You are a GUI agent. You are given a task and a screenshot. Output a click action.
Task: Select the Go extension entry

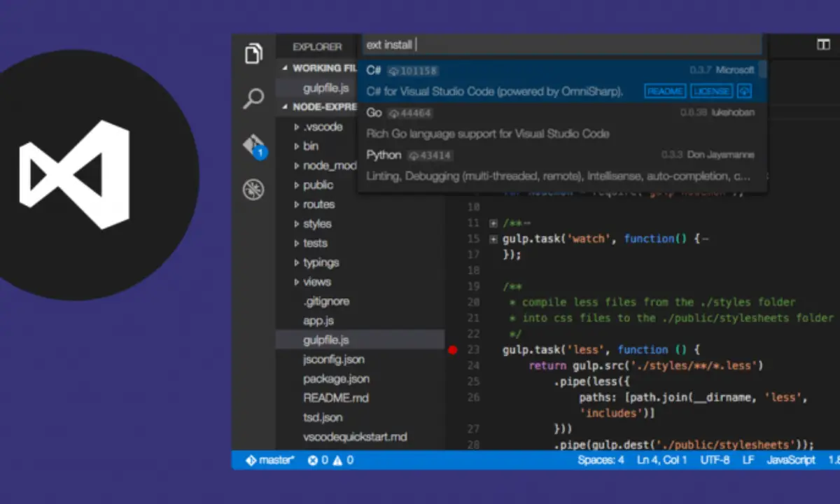click(561, 123)
